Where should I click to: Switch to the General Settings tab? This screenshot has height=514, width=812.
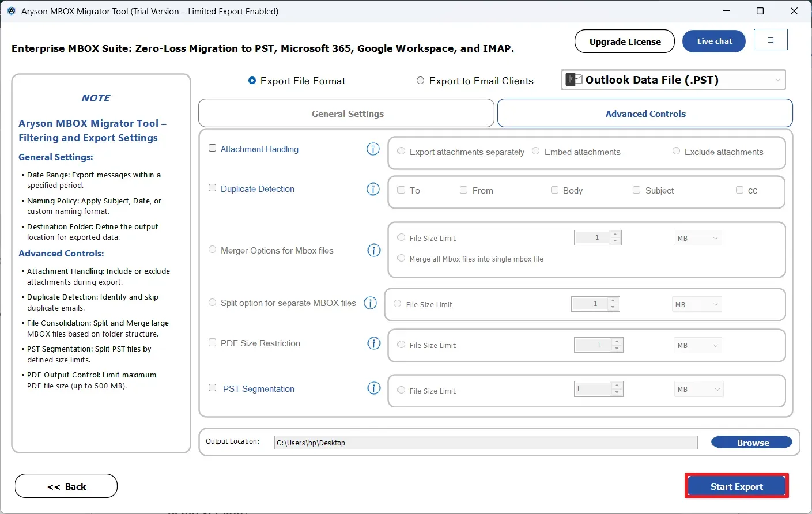346,114
